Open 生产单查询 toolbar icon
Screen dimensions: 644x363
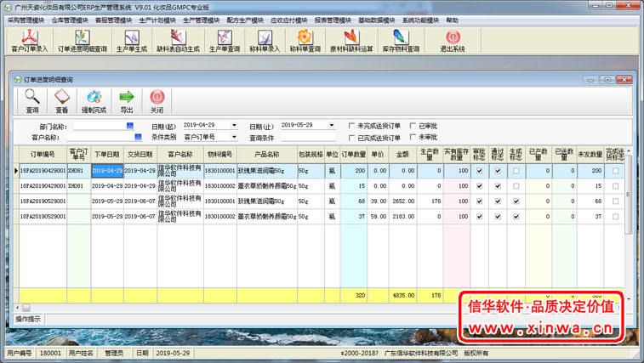pyautogui.click(x=225, y=41)
